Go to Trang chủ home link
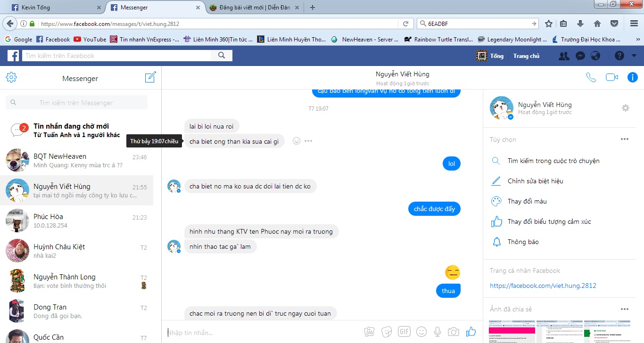 [x=526, y=56]
